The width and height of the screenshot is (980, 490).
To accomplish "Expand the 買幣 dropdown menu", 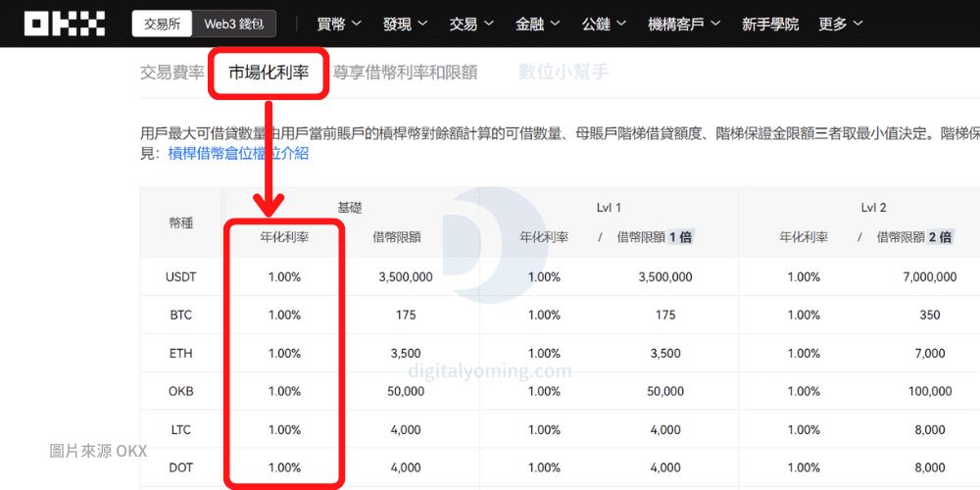I will (x=339, y=24).
